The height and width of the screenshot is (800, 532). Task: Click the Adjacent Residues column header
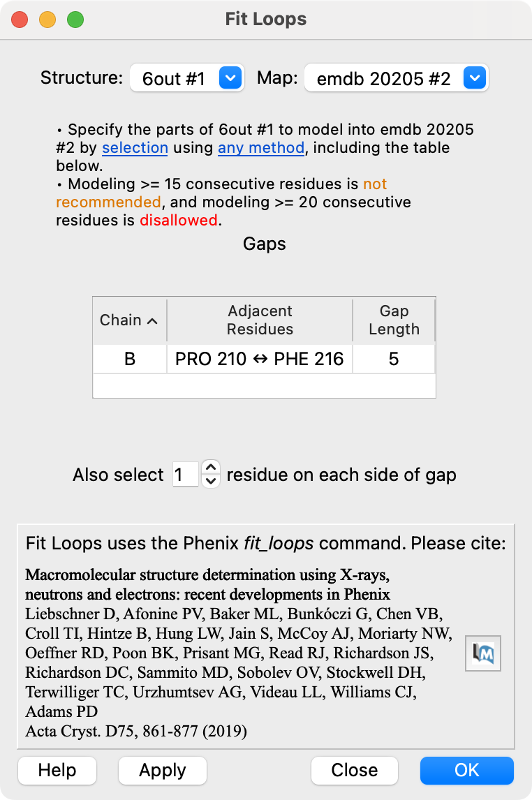point(260,320)
